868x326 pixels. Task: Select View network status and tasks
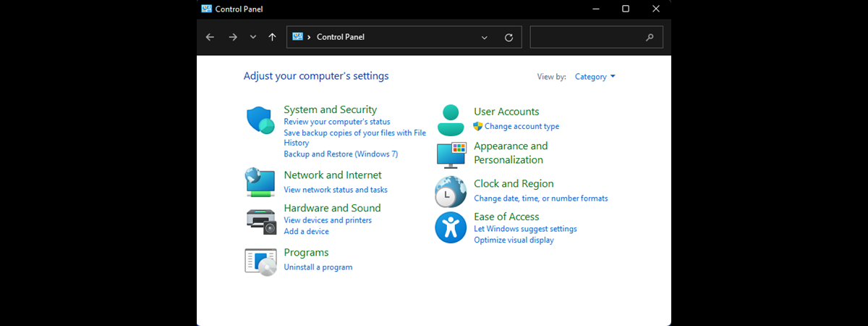coord(335,190)
